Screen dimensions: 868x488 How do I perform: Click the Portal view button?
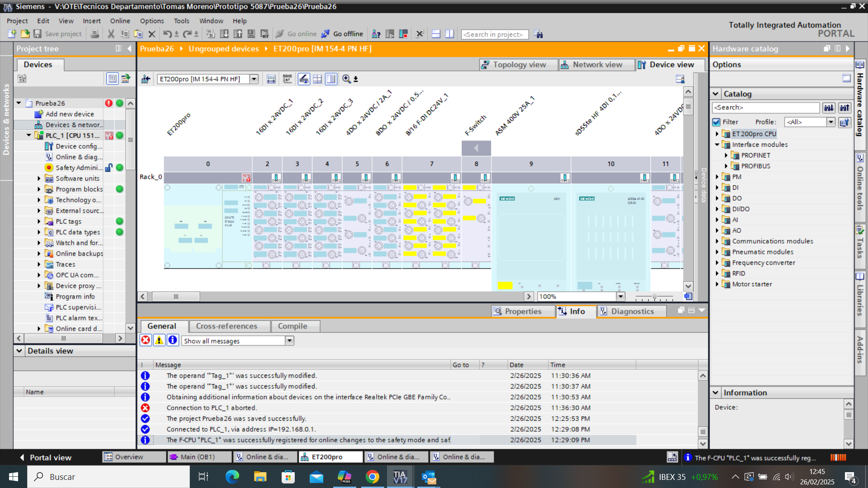point(45,457)
